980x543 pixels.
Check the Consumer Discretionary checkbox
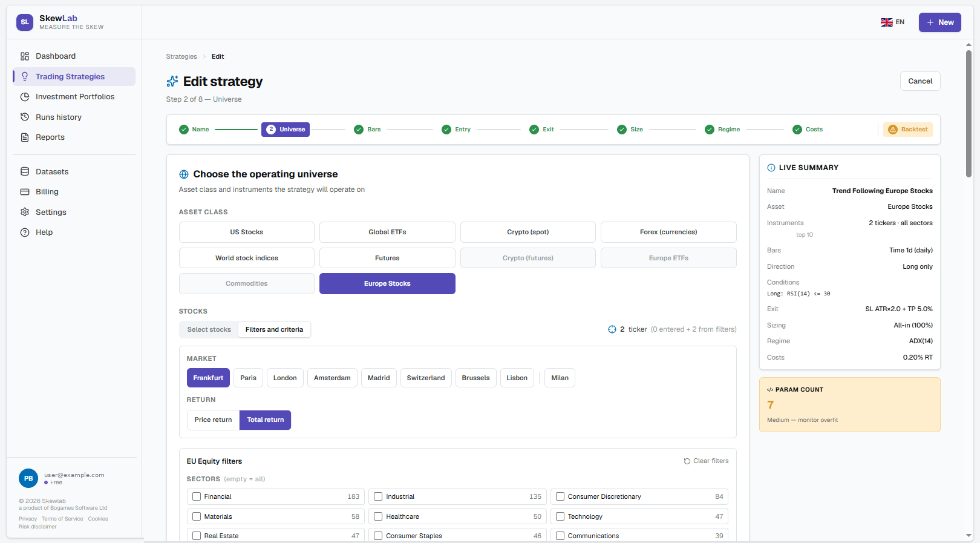(560, 496)
